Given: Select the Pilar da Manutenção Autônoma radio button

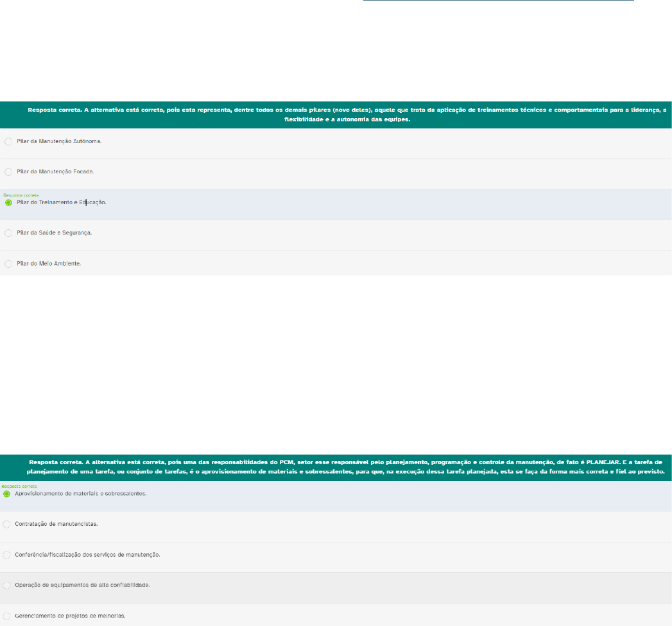Looking at the screenshot, I should click(x=8, y=141).
